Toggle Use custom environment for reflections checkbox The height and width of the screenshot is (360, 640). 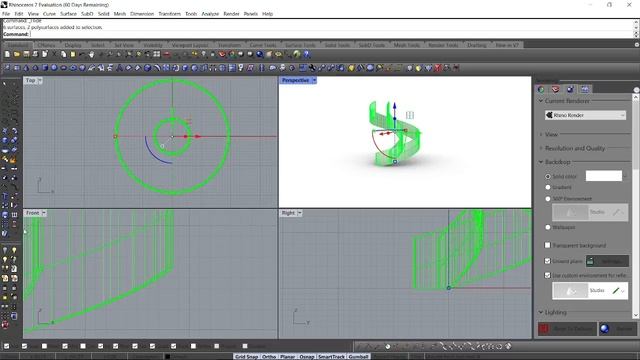click(x=548, y=276)
